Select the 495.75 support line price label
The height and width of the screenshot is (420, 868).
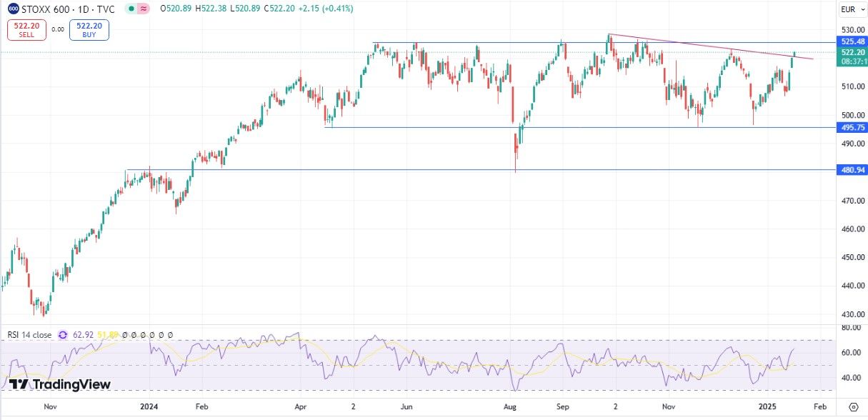853,128
